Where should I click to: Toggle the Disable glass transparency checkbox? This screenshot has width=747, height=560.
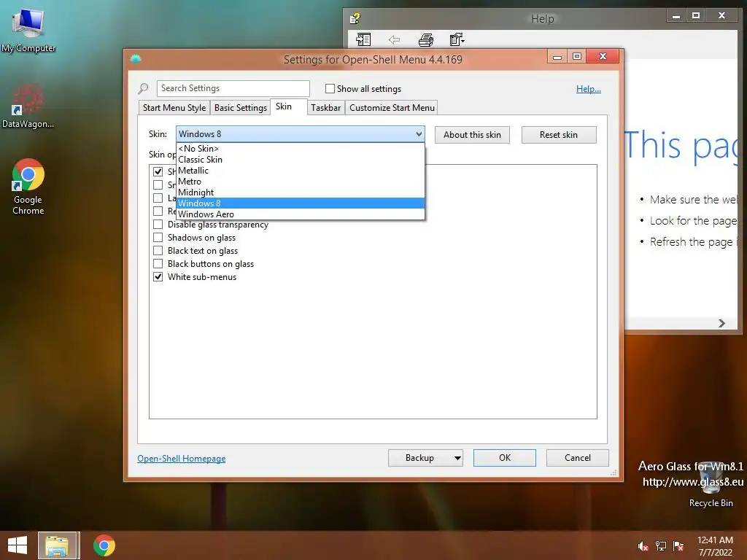[x=158, y=225]
